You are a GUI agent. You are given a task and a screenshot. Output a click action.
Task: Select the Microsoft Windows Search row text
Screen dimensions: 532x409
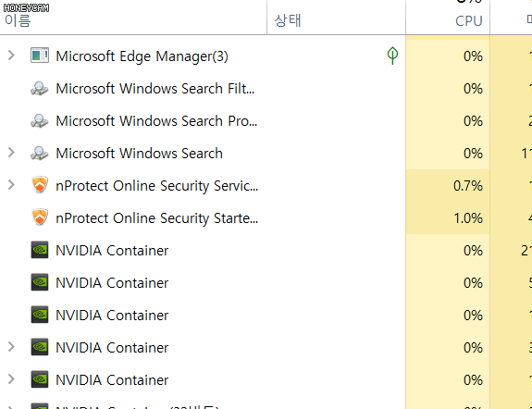[x=139, y=154]
